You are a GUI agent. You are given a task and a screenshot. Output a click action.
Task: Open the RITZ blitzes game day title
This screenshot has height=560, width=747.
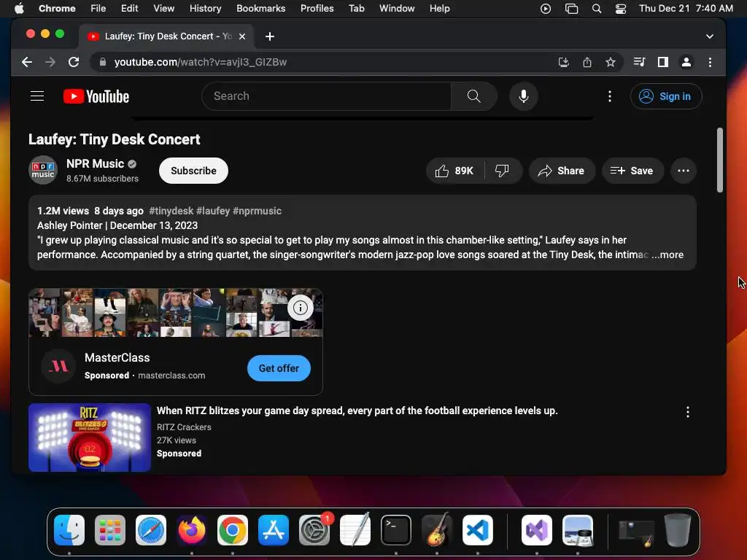pos(357,411)
